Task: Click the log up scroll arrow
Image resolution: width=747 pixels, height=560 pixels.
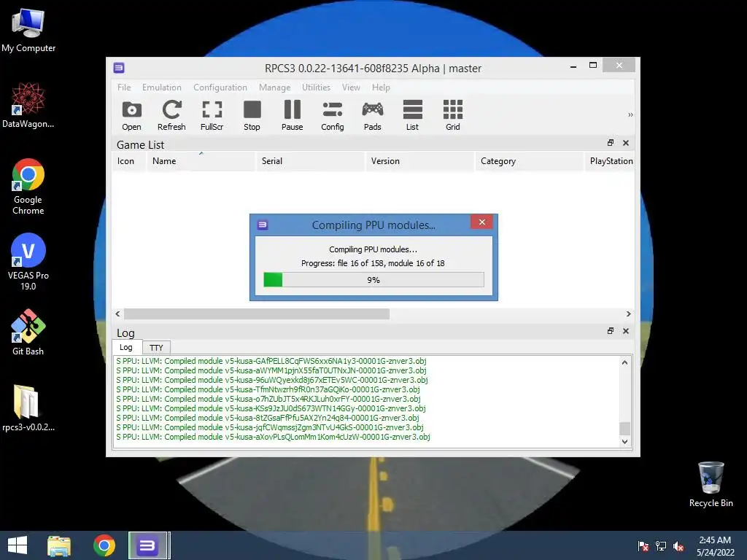Action: 624,362
